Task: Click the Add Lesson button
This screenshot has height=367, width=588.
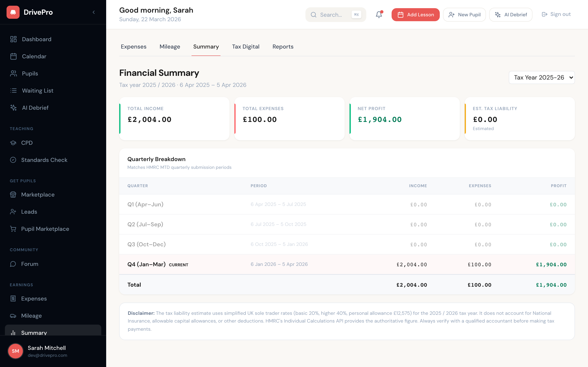Action: (x=415, y=14)
